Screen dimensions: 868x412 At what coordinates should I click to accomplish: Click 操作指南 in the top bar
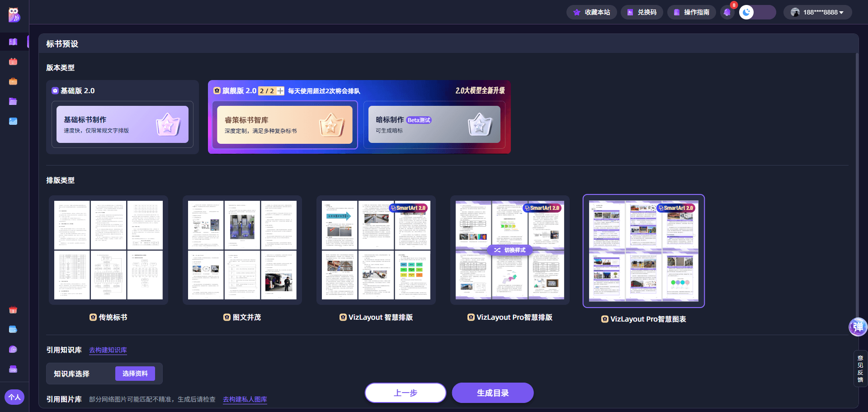click(x=691, y=12)
